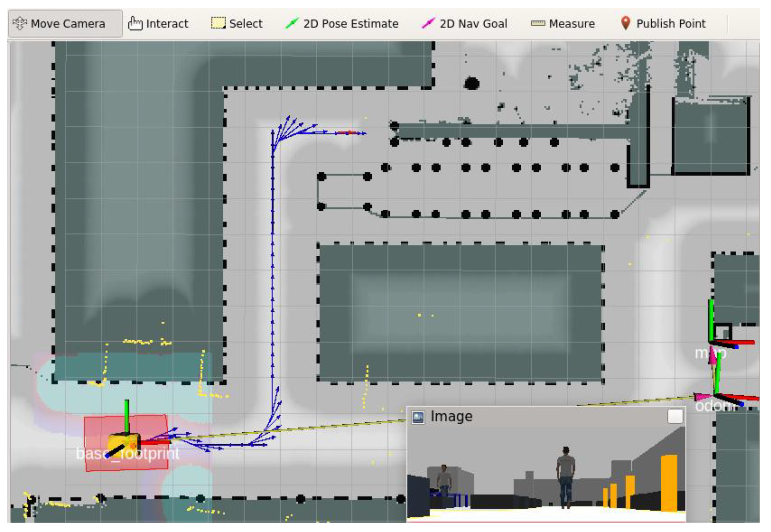The image size is (771, 532).
Task: Click the odom frame label
Action: point(714,406)
